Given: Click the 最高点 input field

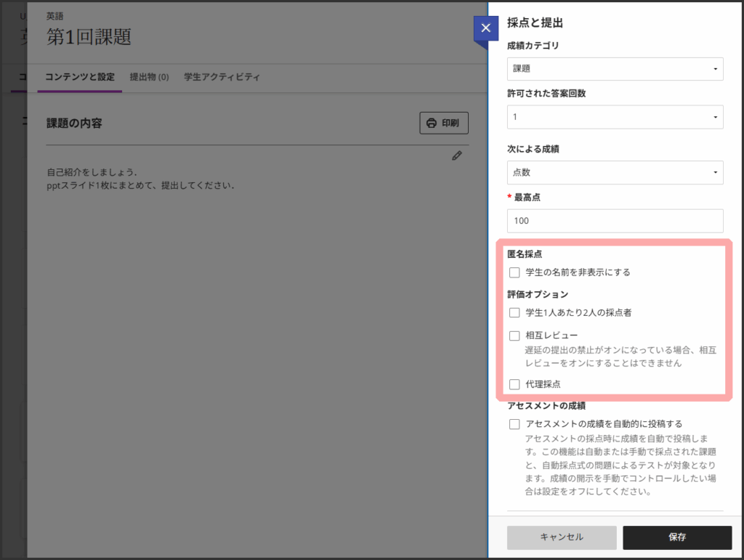Looking at the screenshot, I should click(x=615, y=221).
